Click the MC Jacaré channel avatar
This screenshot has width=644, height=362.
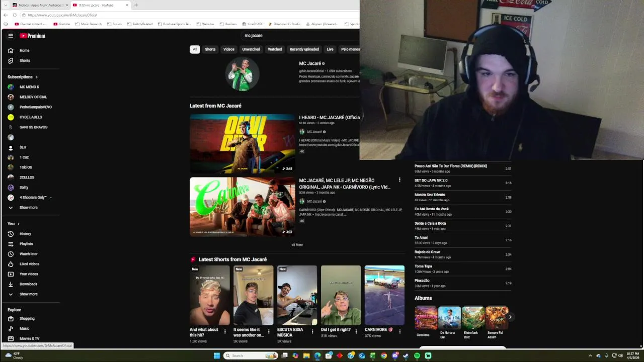242,74
